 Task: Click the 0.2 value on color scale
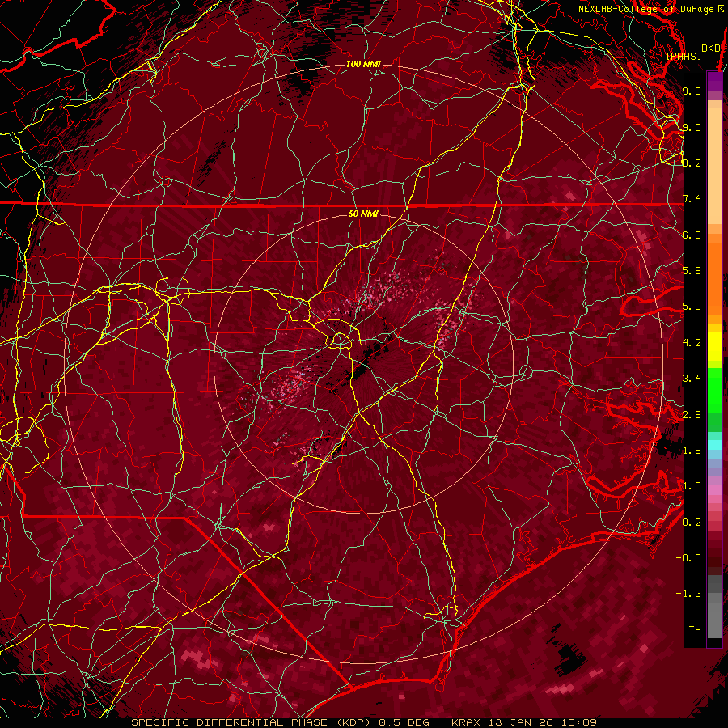pyautogui.click(x=692, y=523)
